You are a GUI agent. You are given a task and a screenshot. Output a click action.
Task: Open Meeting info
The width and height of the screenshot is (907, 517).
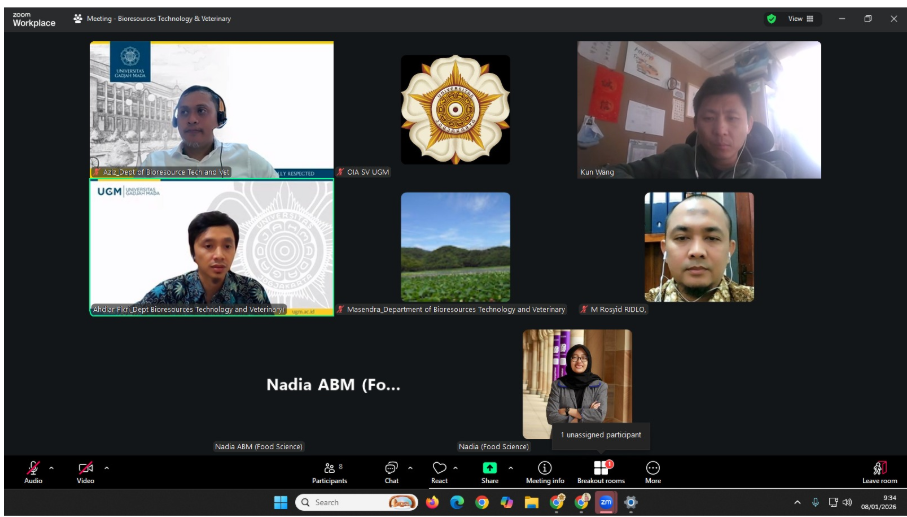[545, 470]
